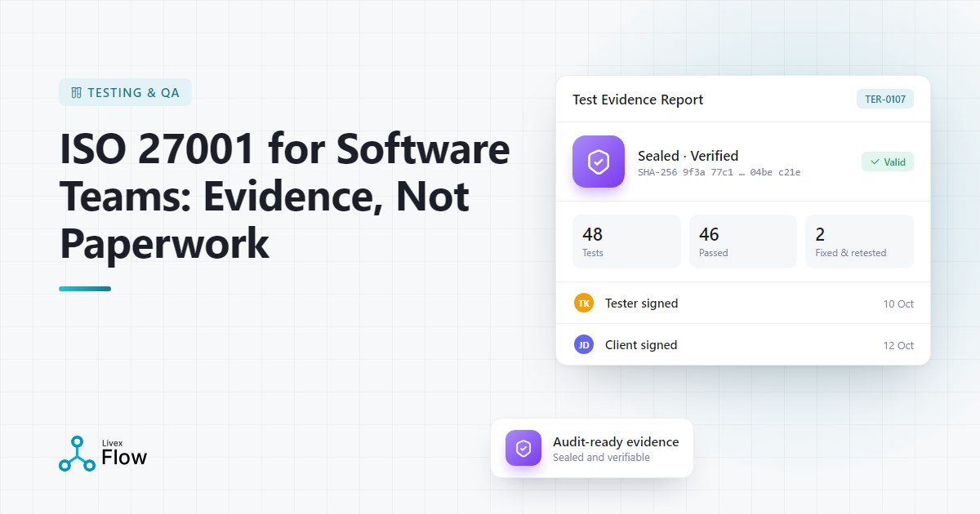Viewport: 980px width, 514px height.
Task: Click the purple shield icon beside Sealed · Verified
Action: 599,162
